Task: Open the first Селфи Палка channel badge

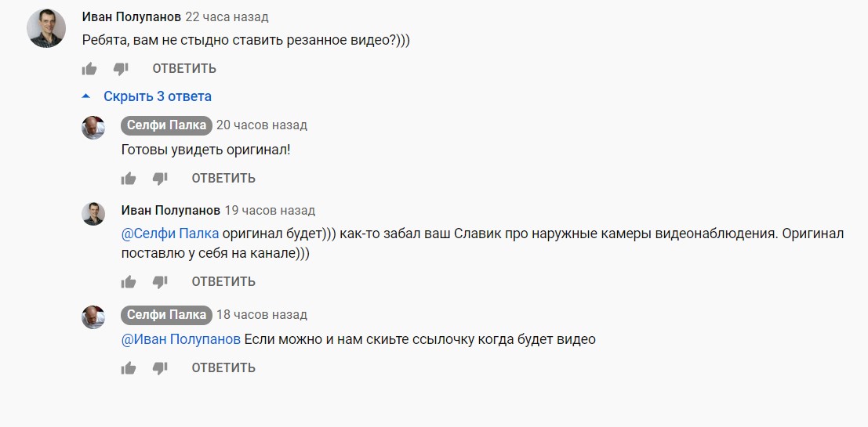Action: [x=167, y=125]
